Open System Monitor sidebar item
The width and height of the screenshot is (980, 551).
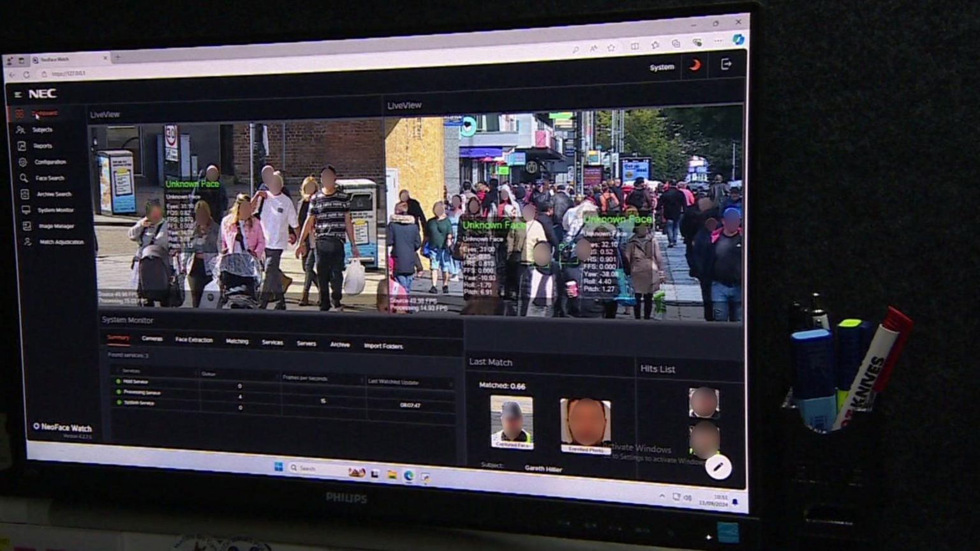[x=56, y=210]
